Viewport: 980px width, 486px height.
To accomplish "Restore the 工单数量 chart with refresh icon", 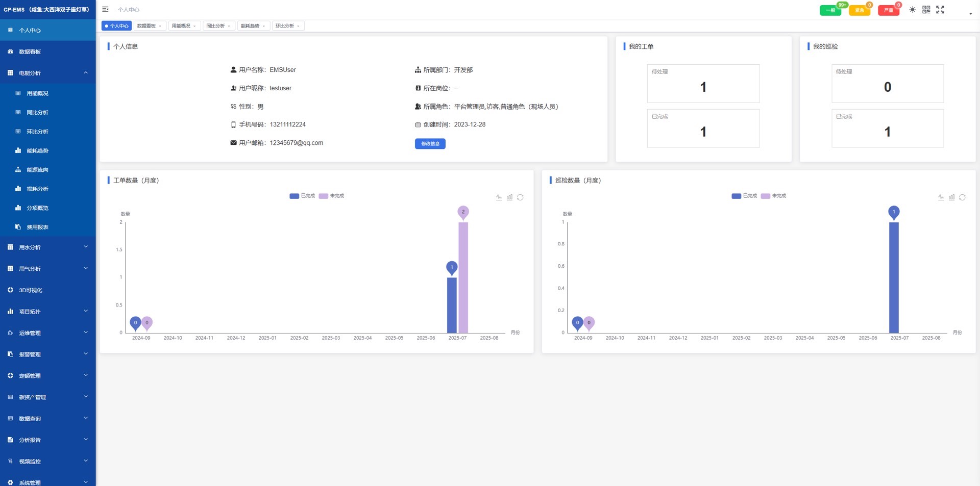I will click(520, 197).
